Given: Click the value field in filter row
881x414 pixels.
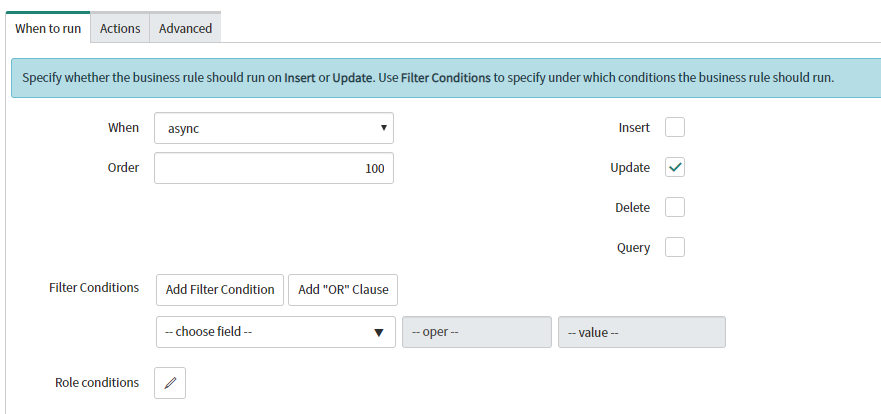Looking at the screenshot, I should coord(642,332).
